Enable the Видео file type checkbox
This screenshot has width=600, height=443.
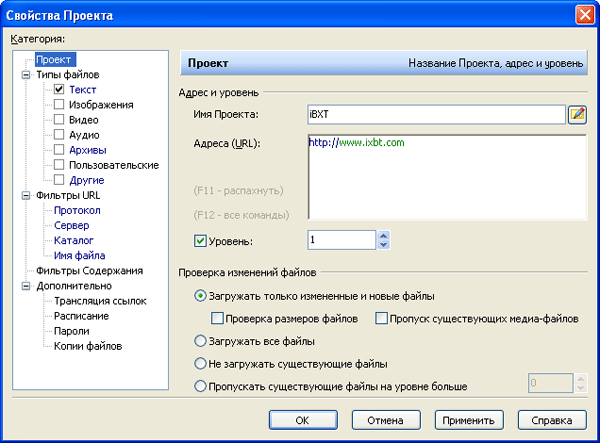tap(59, 119)
